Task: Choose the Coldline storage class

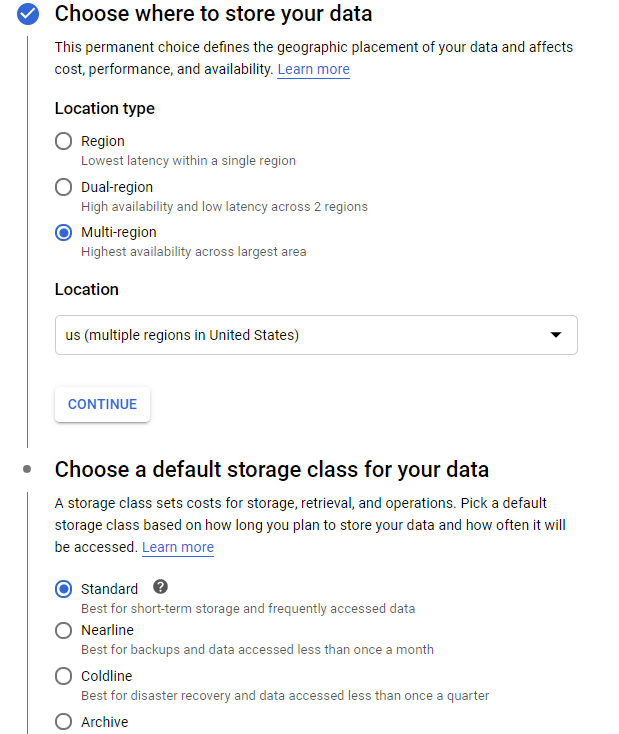Action: [64, 676]
